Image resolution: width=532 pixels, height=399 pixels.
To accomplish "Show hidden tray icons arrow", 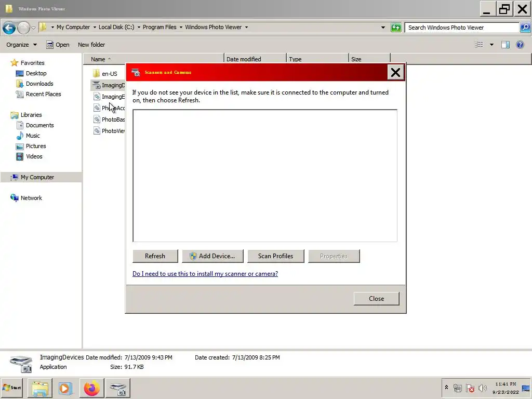I will (x=446, y=388).
